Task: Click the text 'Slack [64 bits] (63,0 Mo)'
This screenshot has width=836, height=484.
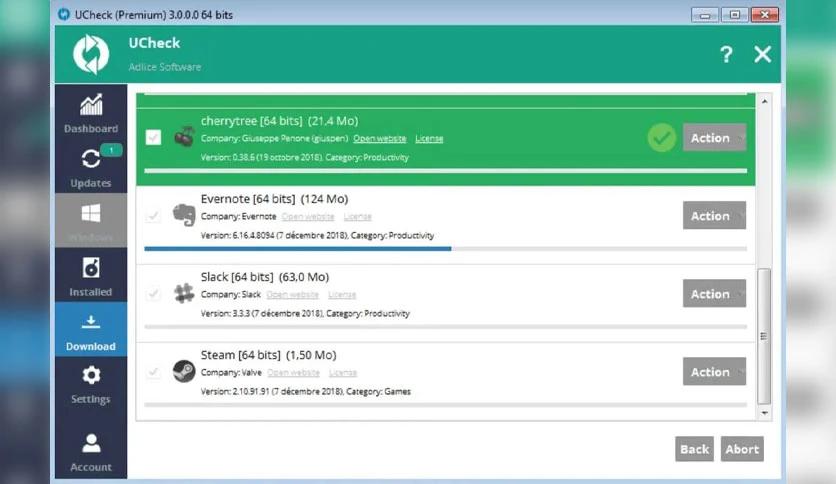Action: [265, 277]
